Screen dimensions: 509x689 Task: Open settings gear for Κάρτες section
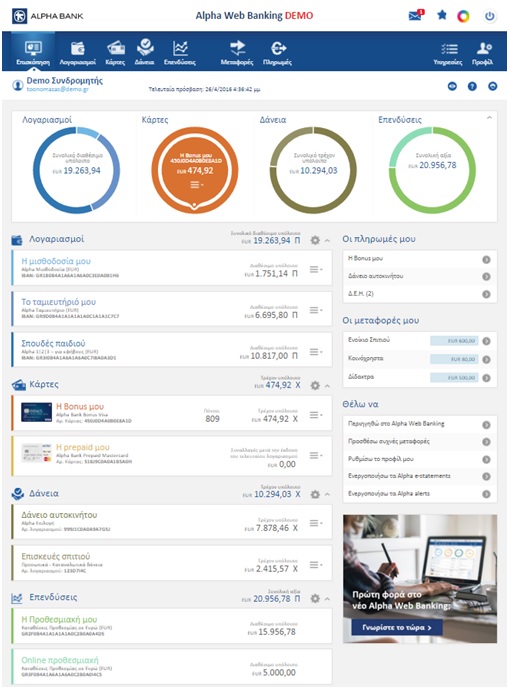click(315, 385)
